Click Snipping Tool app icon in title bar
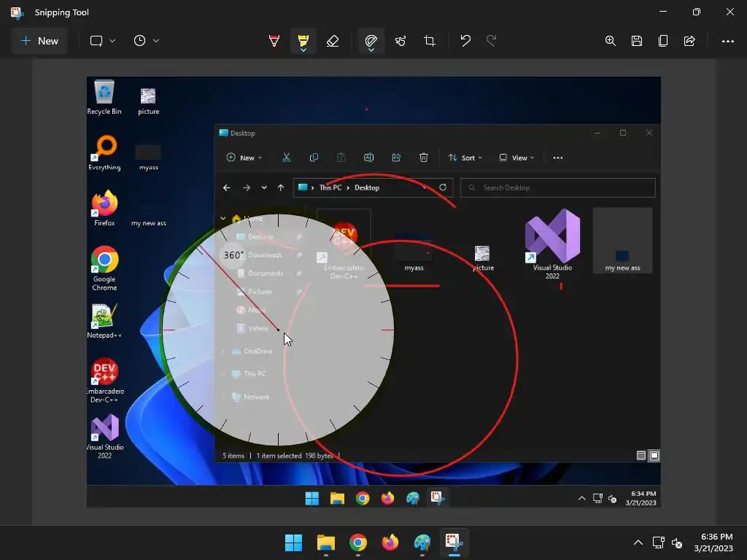 click(x=17, y=12)
